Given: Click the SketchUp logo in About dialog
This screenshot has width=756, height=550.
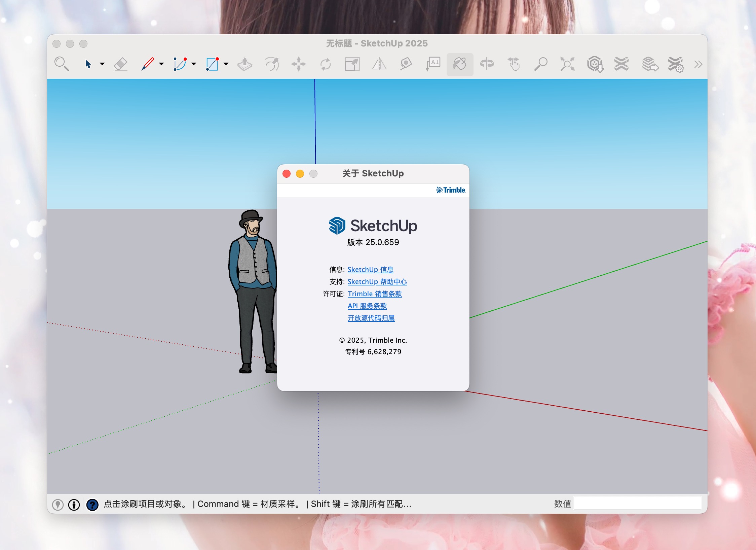Looking at the screenshot, I should pos(373,226).
